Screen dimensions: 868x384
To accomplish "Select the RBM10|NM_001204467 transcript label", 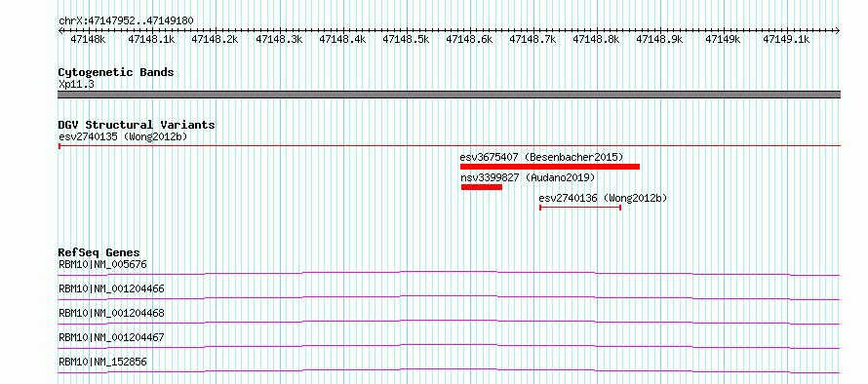I will click(x=111, y=337).
